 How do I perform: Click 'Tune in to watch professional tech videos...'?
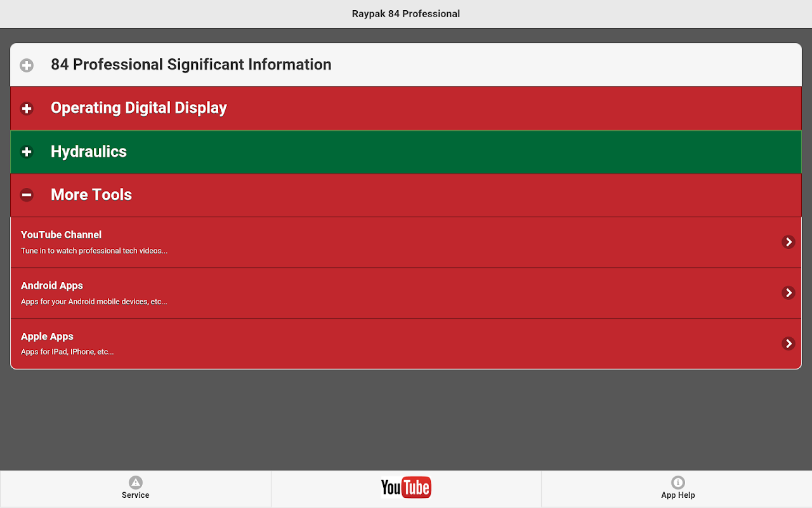pyautogui.click(x=94, y=251)
